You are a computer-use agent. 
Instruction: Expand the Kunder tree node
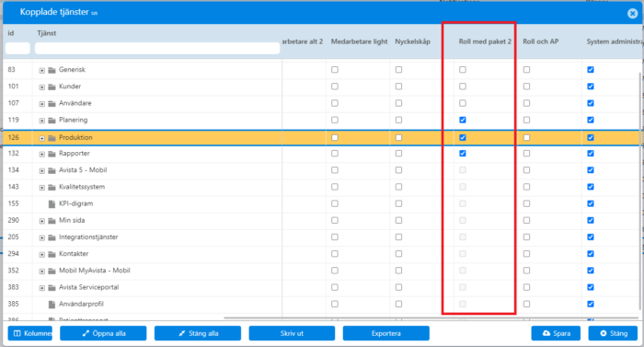[x=42, y=87]
